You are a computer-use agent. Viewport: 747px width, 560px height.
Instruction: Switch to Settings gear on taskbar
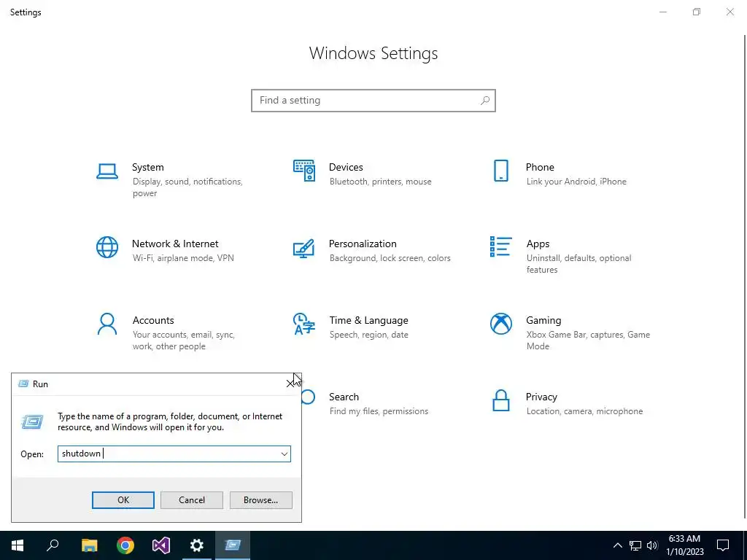(197, 545)
